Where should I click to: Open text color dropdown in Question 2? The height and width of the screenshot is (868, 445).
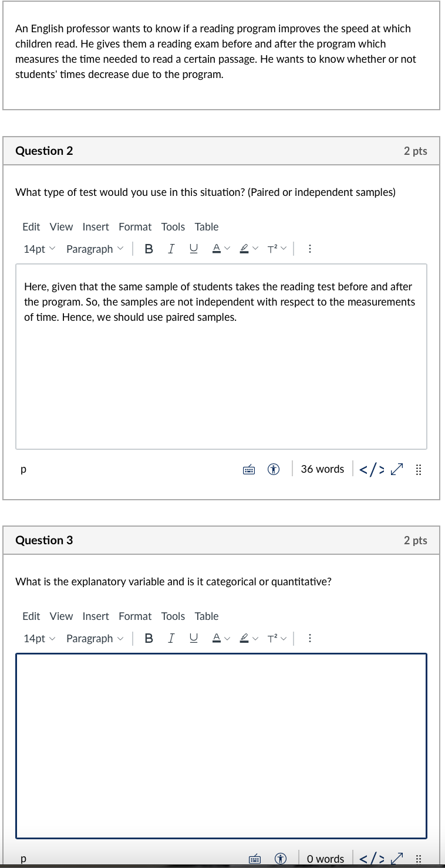point(220,248)
